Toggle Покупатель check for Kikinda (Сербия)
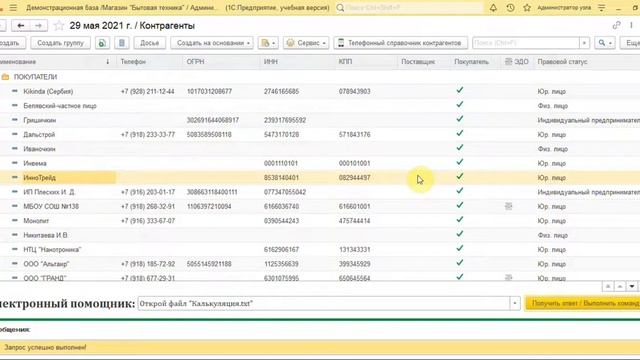 [x=460, y=90]
